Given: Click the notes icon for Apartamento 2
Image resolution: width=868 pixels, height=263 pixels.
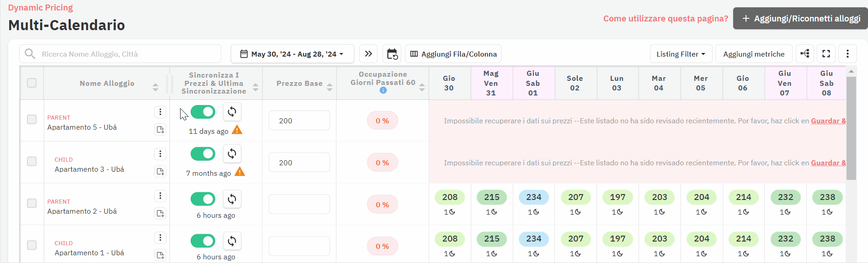Looking at the screenshot, I should point(160,213).
